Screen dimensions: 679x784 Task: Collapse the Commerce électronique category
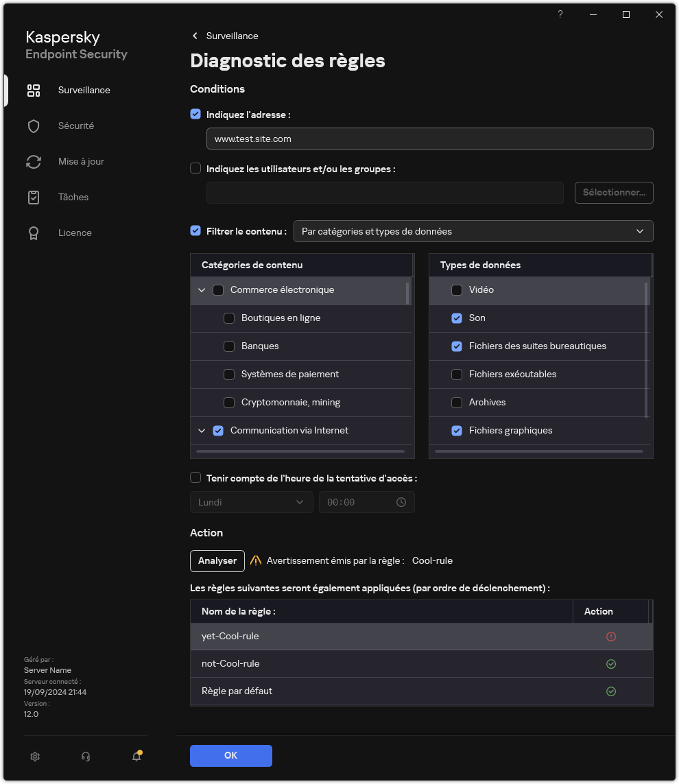click(x=202, y=289)
